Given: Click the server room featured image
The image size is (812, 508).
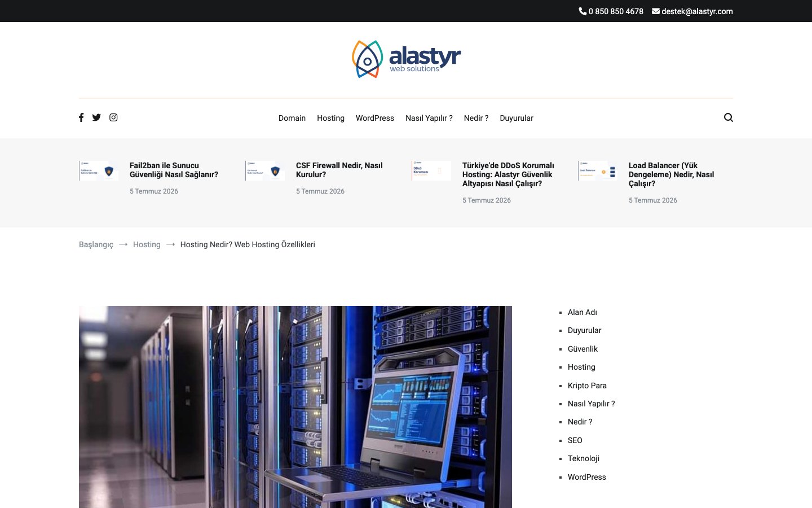Looking at the screenshot, I should point(295,407).
